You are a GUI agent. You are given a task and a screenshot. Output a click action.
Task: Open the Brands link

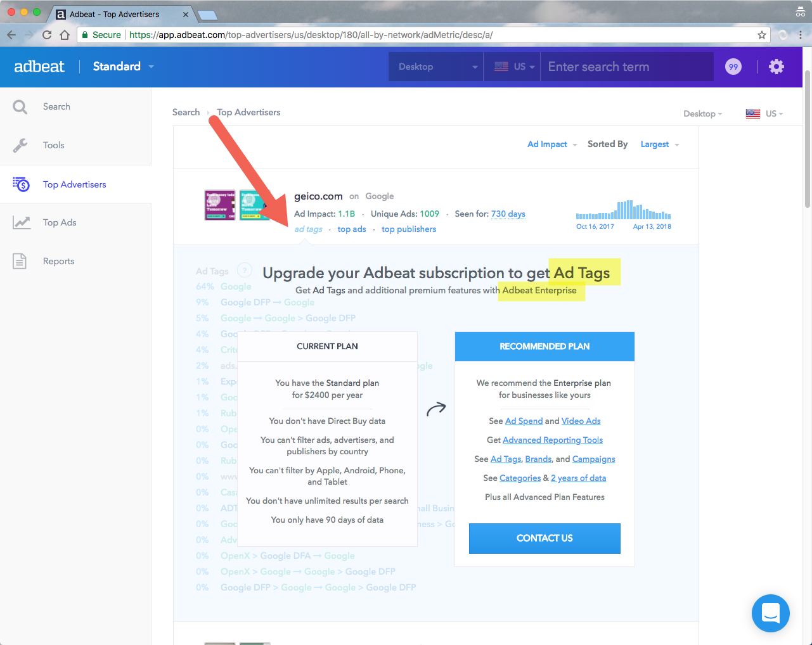click(x=538, y=459)
